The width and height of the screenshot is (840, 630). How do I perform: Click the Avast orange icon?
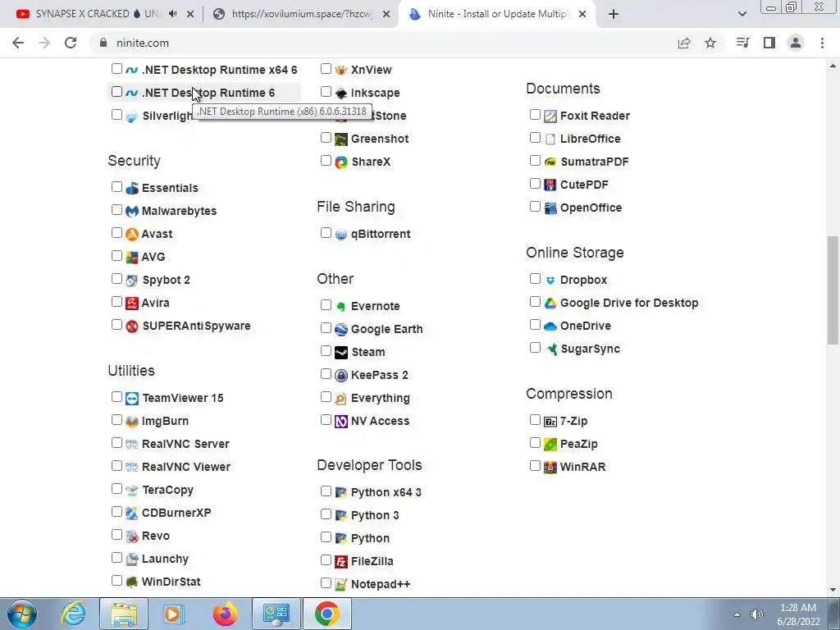tap(132, 234)
